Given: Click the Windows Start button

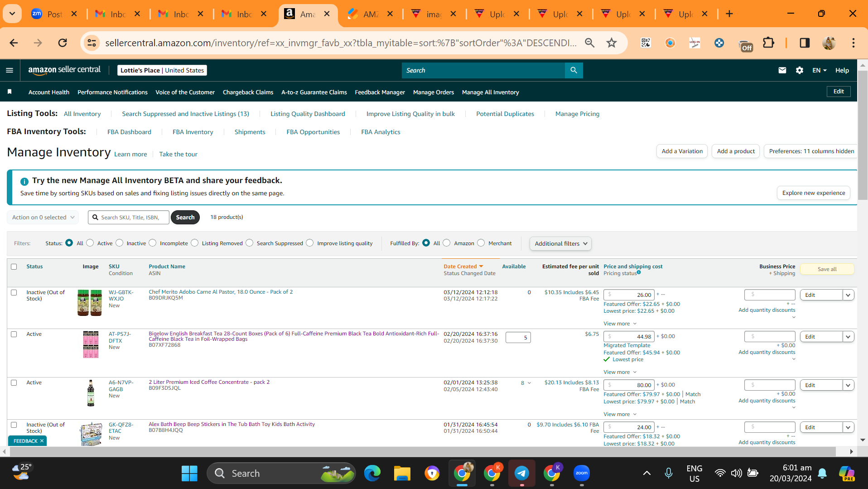Looking at the screenshot, I should 189,474.
